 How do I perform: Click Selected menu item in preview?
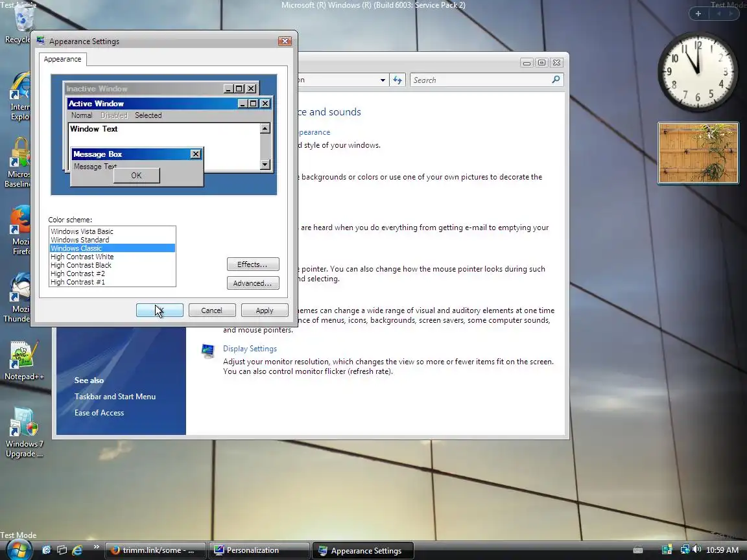[x=148, y=115]
